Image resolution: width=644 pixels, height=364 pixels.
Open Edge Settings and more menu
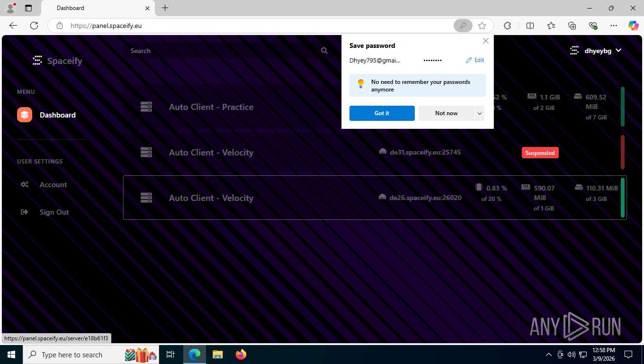coord(614,26)
